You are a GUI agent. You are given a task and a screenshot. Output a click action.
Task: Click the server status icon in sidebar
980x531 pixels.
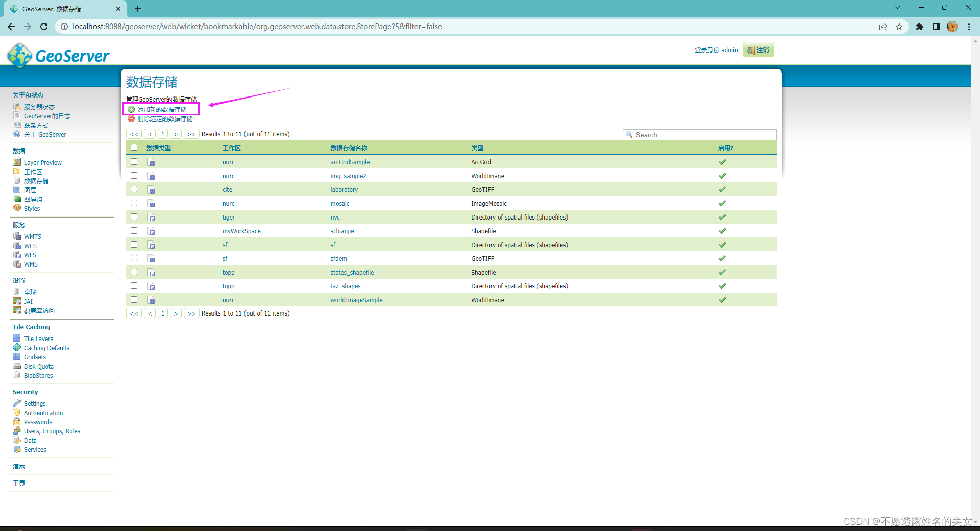[17, 107]
